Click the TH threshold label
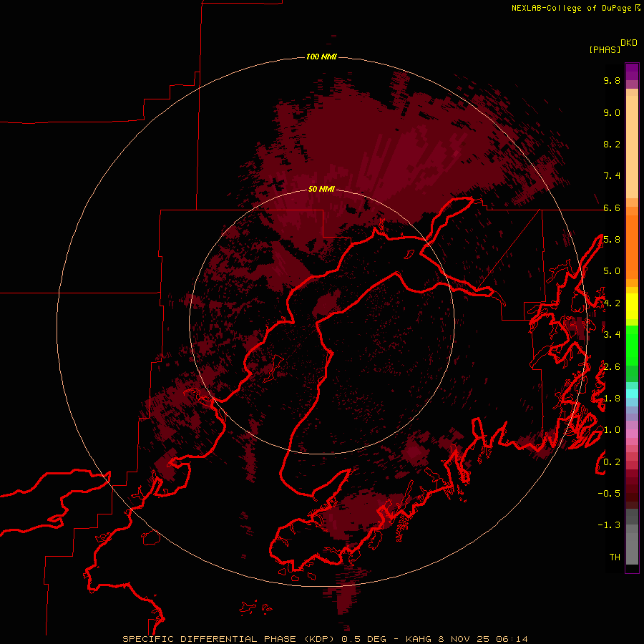The image size is (644, 644). point(615,557)
